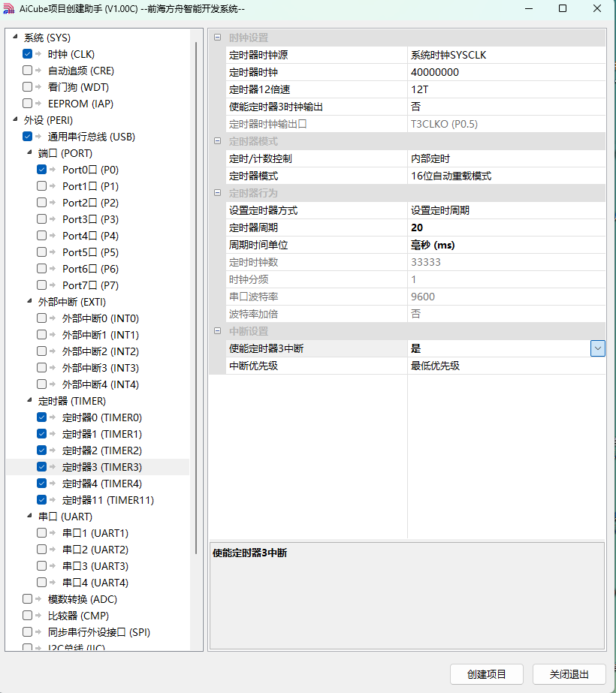Click the arrow icon beside Port0口 (P0)
Image resolution: width=616 pixels, height=693 pixels.
pos(53,169)
